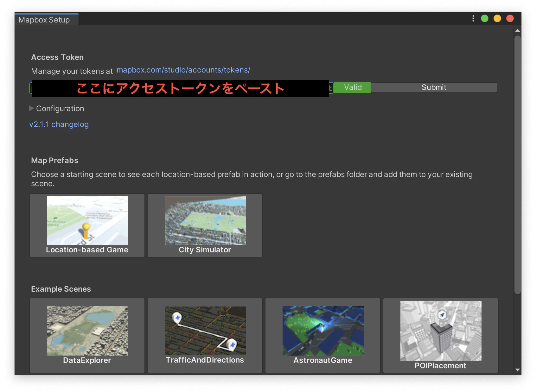
Task: Click the red window close button
Action: [x=510, y=19]
